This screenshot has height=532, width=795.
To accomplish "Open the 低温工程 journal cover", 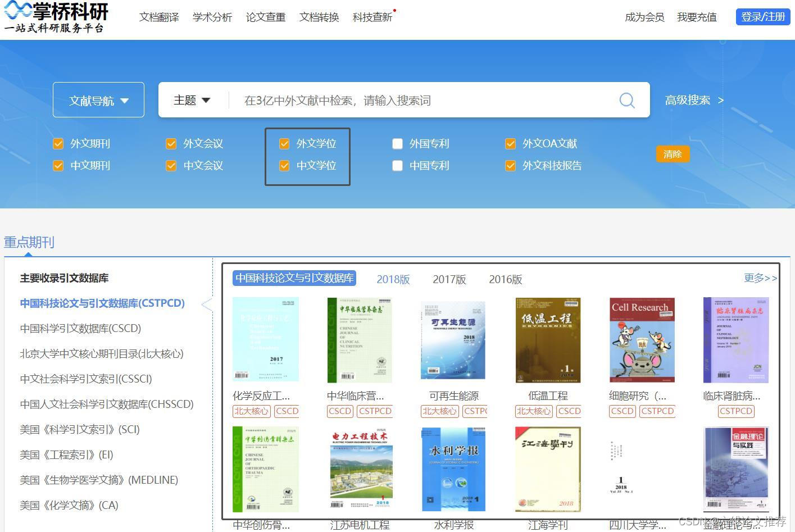I will (x=548, y=340).
